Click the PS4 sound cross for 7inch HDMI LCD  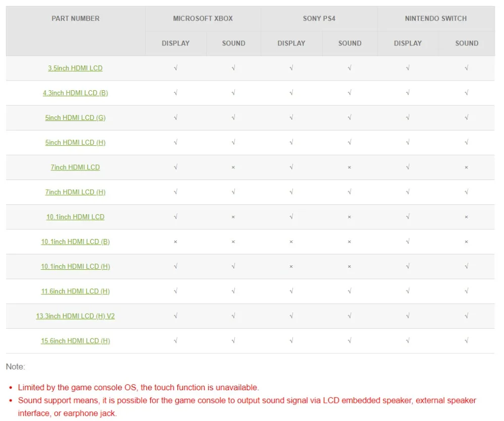point(349,167)
